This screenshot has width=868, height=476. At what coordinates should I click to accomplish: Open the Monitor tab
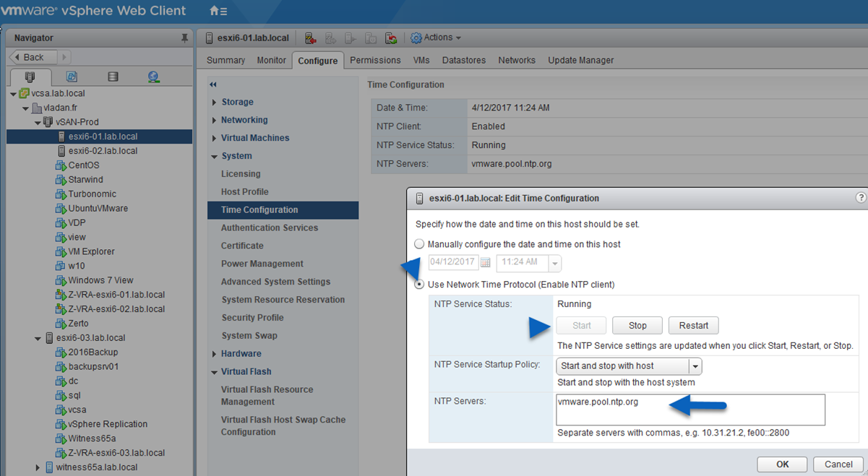[272, 60]
